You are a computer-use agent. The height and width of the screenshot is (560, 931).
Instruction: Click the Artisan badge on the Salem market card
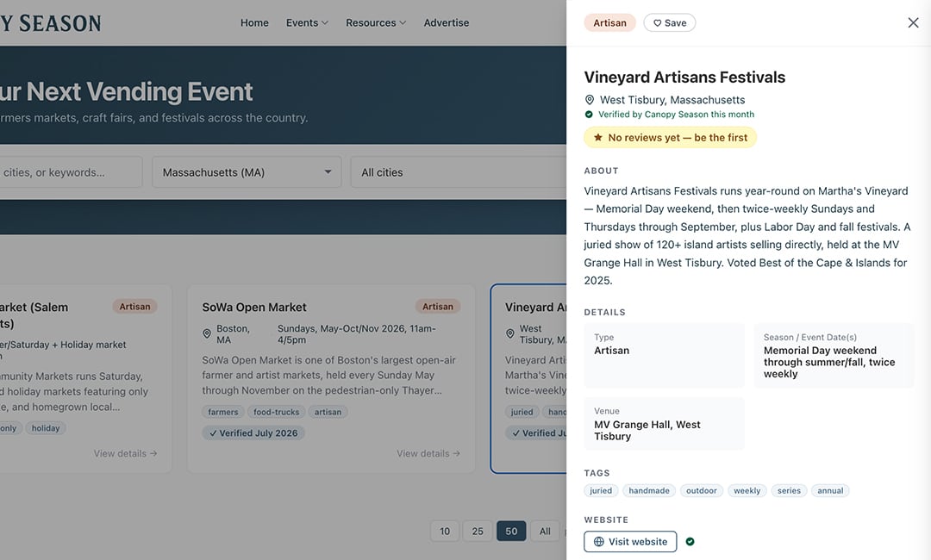coord(134,306)
